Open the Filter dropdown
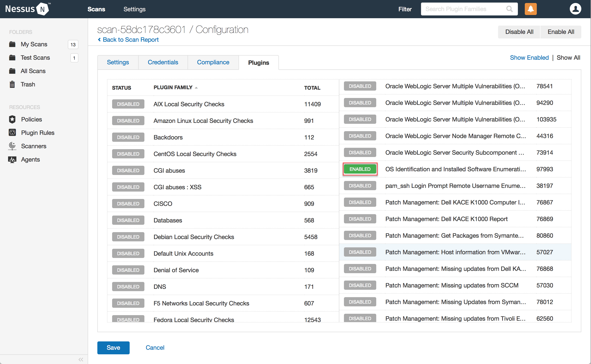The image size is (591, 364). [x=405, y=9]
